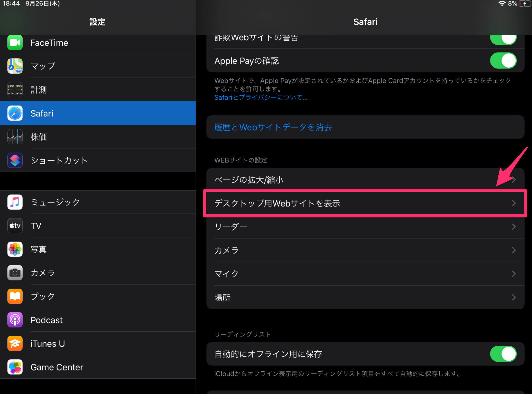Image resolution: width=532 pixels, height=394 pixels.
Task: Tap the Wi-Fi status icon
Action: click(502, 3)
